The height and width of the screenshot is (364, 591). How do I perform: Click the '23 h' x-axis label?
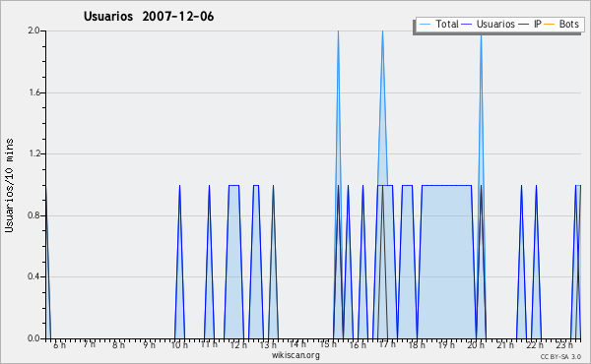pos(564,345)
